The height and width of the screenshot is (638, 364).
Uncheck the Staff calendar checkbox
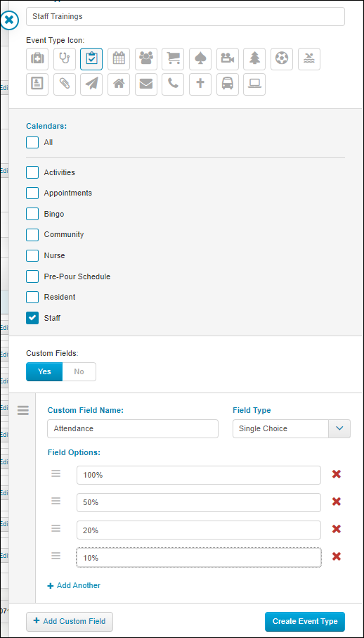(x=32, y=318)
